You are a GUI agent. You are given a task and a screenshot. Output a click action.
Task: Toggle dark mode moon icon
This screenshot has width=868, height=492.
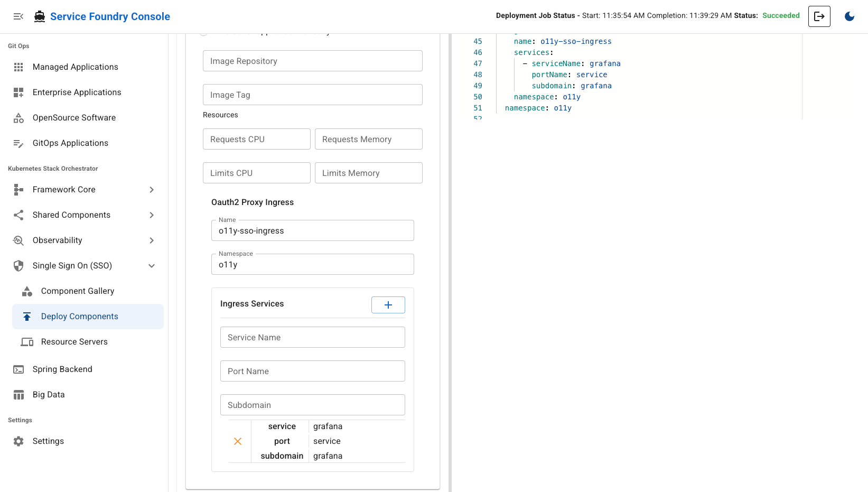coord(850,16)
